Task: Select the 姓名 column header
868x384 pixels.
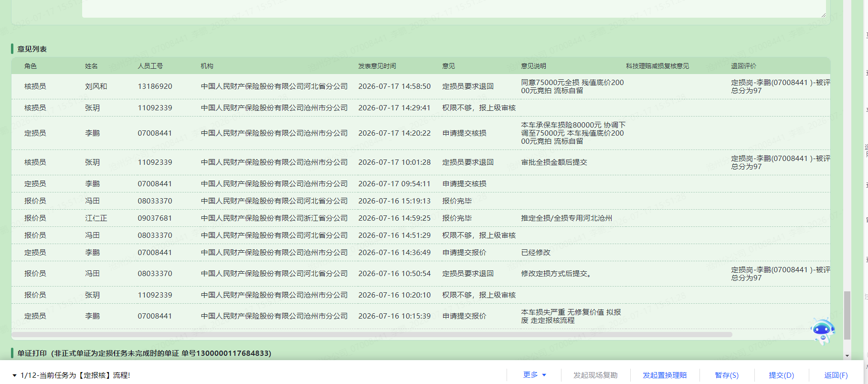Action: (91, 66)
